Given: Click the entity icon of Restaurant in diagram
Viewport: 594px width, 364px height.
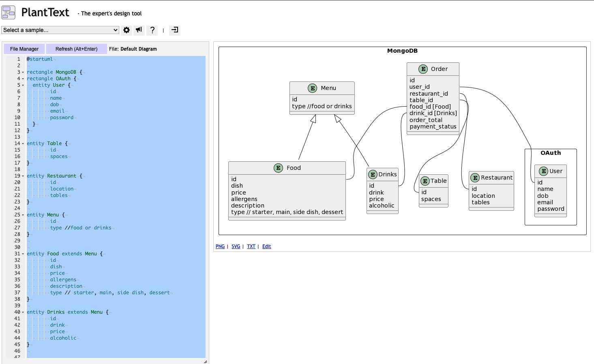Looking at the screenshot, I should coord(475,178).
